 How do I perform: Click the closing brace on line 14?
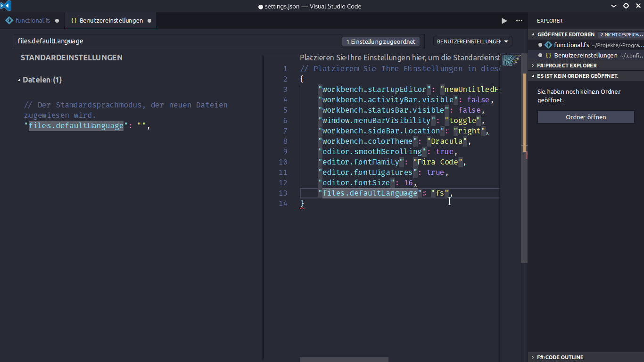click(x=302, y=204)
